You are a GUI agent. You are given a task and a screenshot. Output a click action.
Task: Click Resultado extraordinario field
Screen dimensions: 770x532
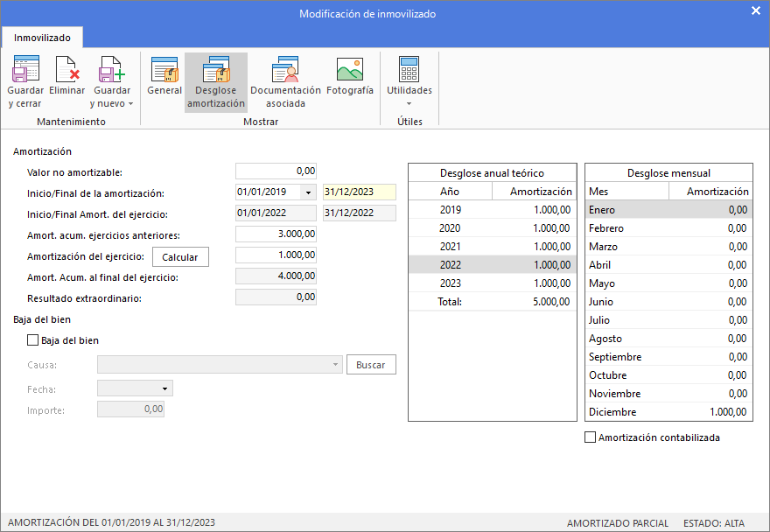click(276, 297)
